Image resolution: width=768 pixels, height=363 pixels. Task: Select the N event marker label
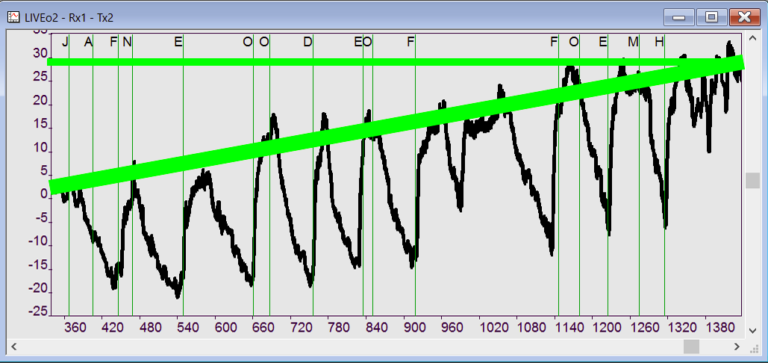click(x=127, y=42)
